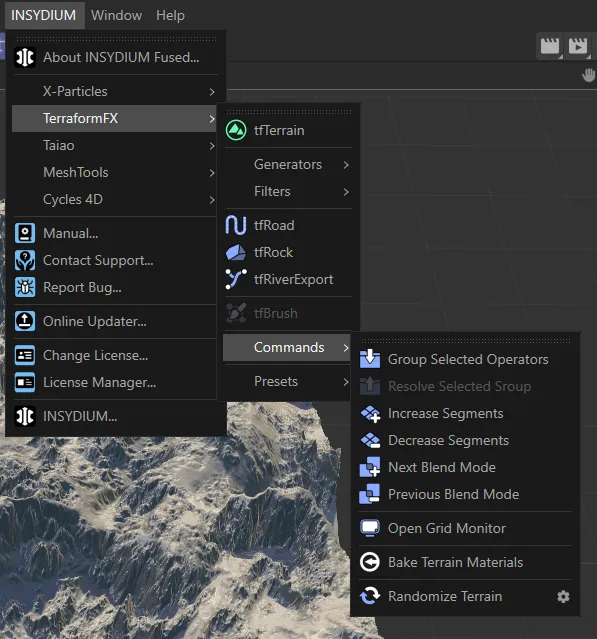Viewport: 597px width, 639px height.
Task: Open the Help menu
Action: 170,15
